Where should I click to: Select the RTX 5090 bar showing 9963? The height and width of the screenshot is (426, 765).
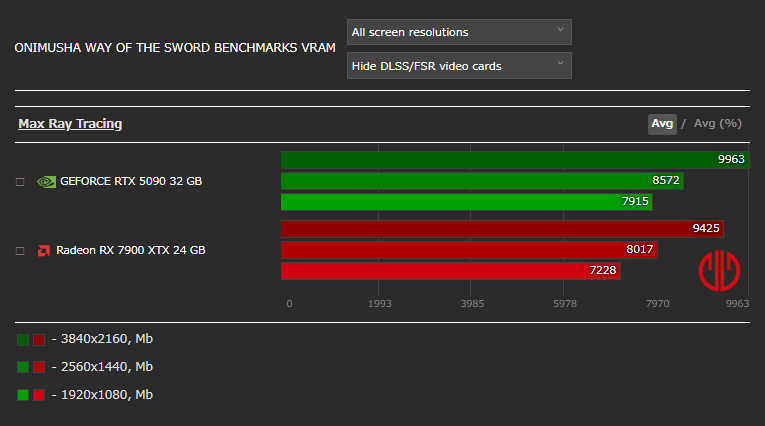coord(515,160)
